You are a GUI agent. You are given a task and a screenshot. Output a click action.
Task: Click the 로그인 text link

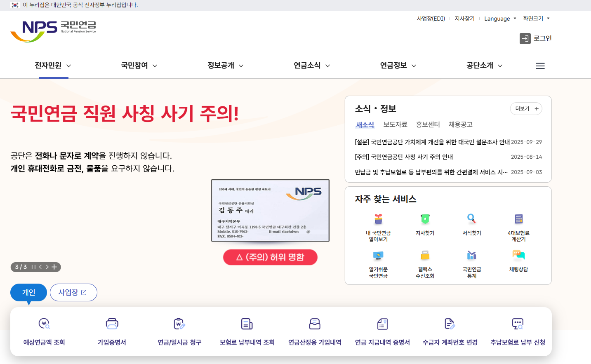click(542, 38)
